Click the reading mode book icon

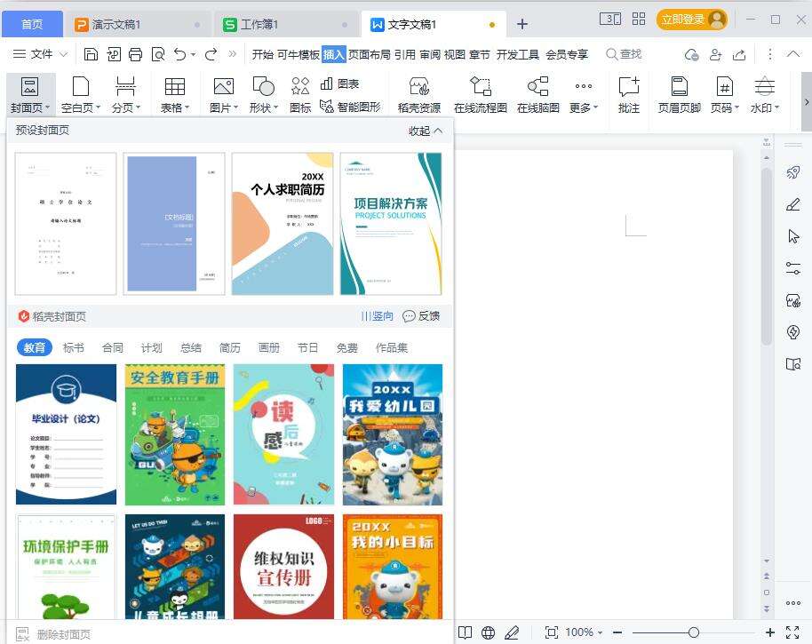pos(465,632)
